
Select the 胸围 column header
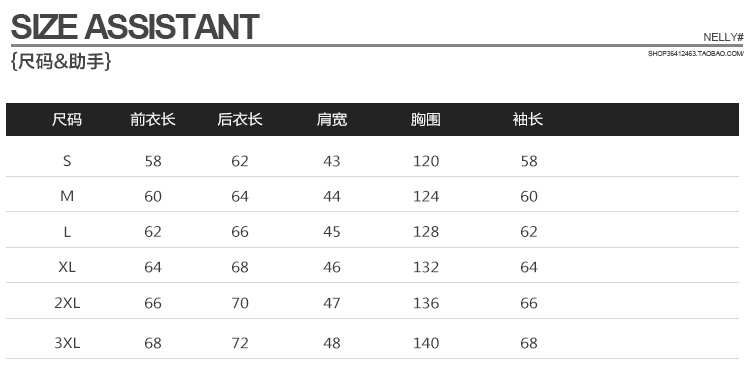426,119
